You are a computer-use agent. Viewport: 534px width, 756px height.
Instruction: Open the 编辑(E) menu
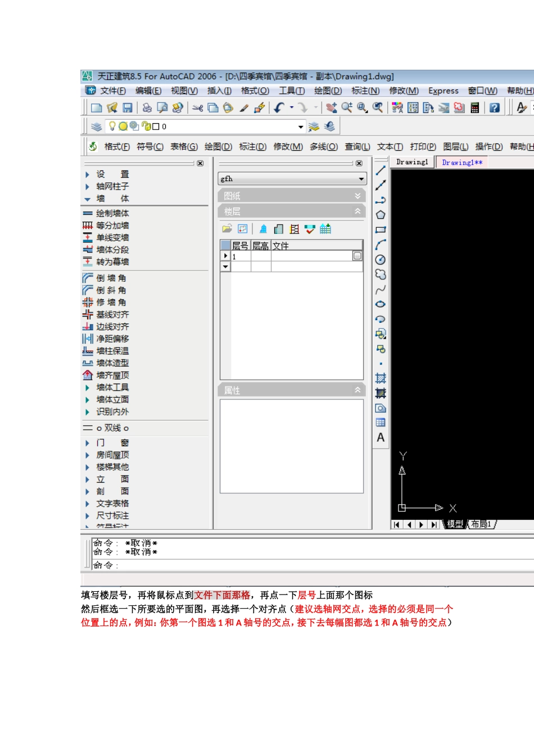point(148,91)
